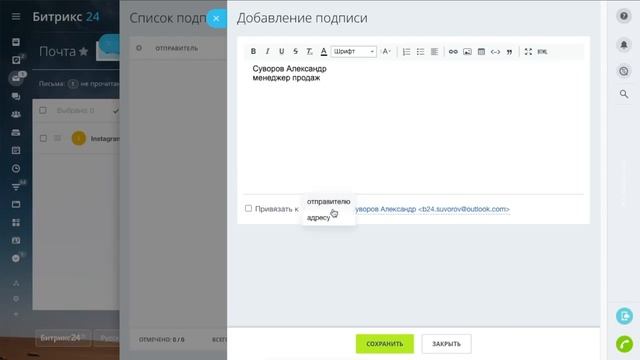This screenshot has height=360, width=640.
Task: Sort by ОТПРАВИТЕЛЬ column header
Action: pos(176,48)
